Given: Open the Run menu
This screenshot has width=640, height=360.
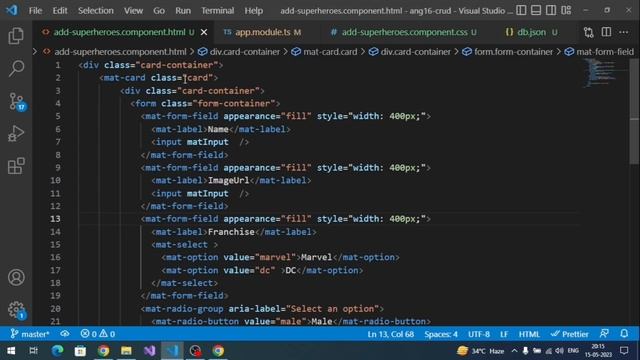Looking at the screenshot, I should point(183,10).
